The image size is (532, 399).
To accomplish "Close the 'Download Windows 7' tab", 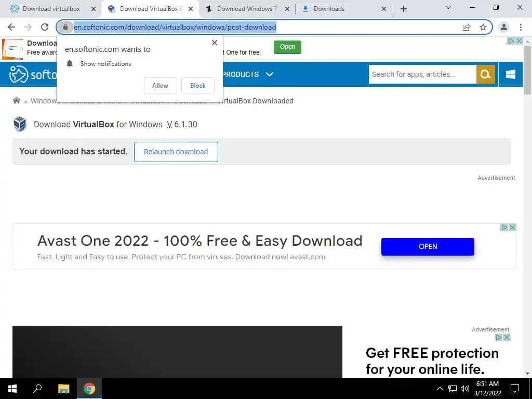I will [x=287, y=9].
